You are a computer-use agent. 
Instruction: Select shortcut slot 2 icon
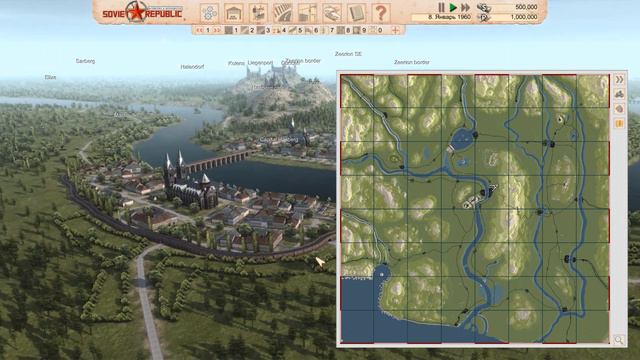tap(245, 30)
